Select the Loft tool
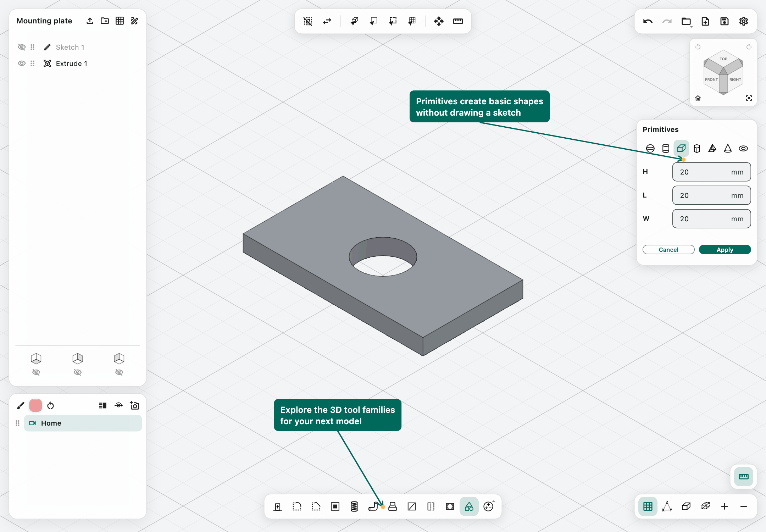 [393, 506]
